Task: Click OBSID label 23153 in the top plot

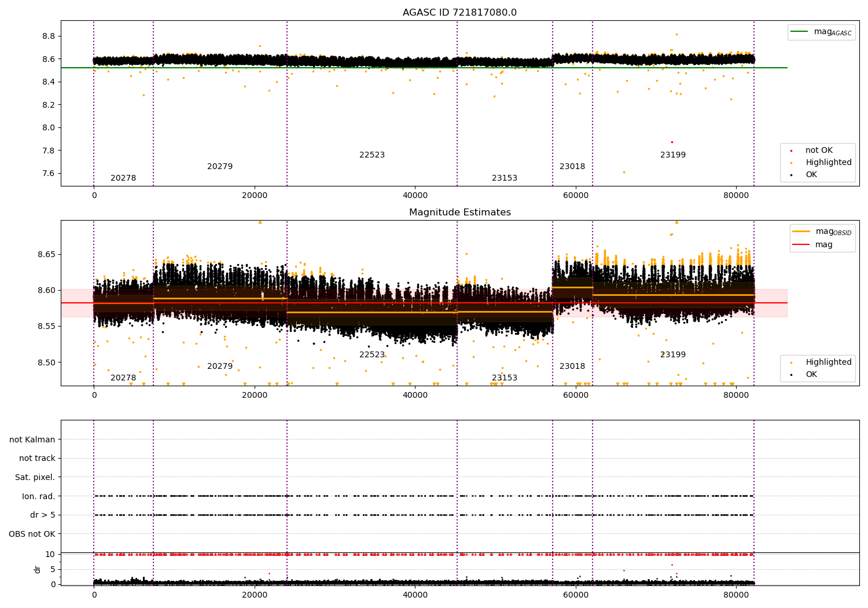Action: pyautogui.click(x=505, y=178)
